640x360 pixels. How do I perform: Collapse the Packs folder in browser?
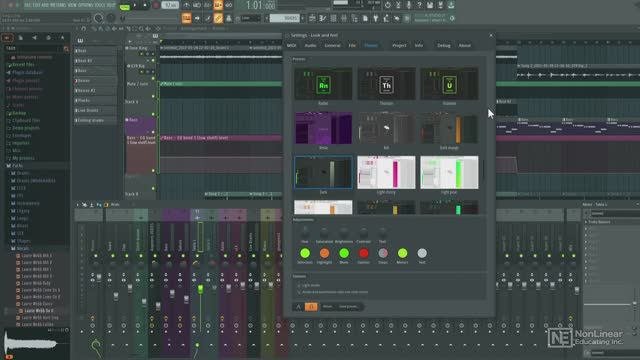[x=17, y=166]
